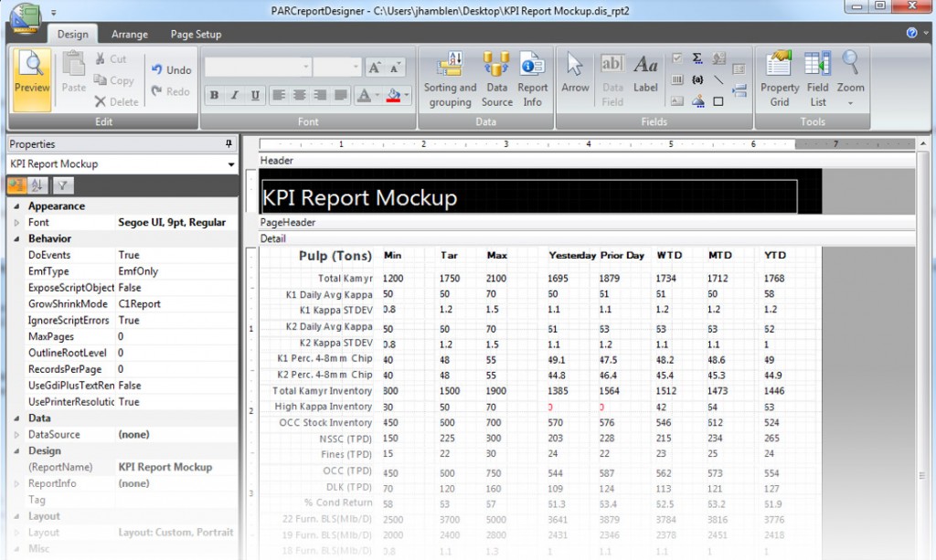
Task: Copy the selected field
Action: point(113,80)
